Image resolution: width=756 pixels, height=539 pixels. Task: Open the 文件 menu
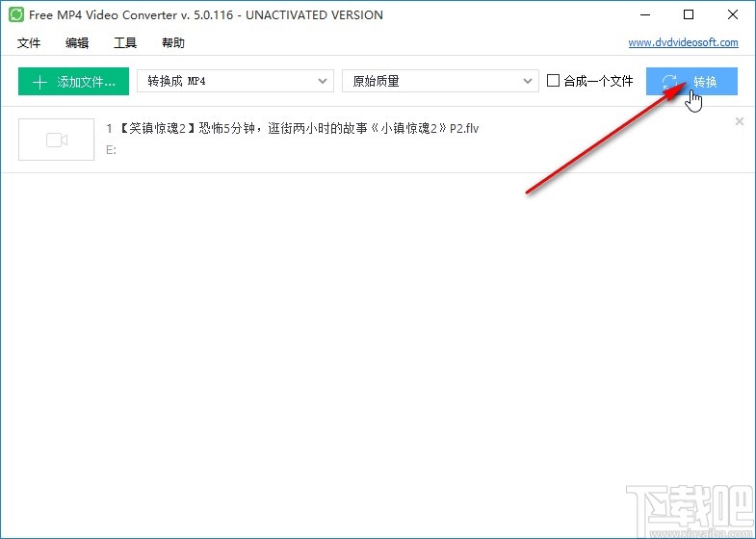coord(29,43)
